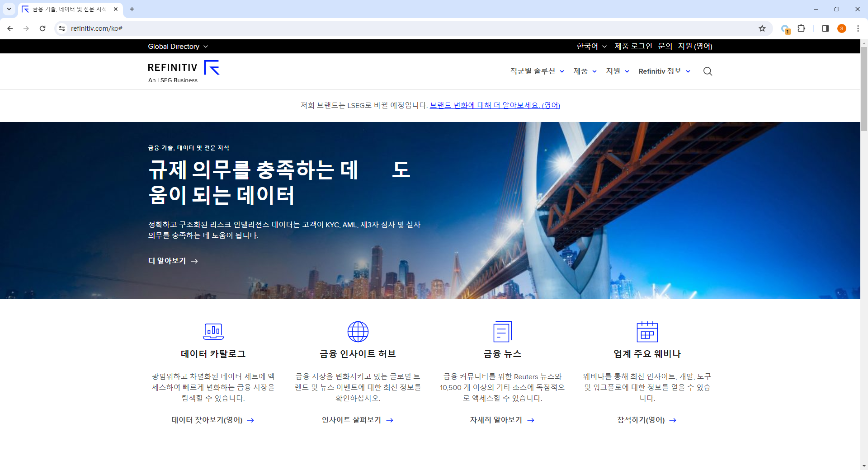Click the 금융 뉴스 heading
The width and height of the screenshot is (868, 470).
503,354
